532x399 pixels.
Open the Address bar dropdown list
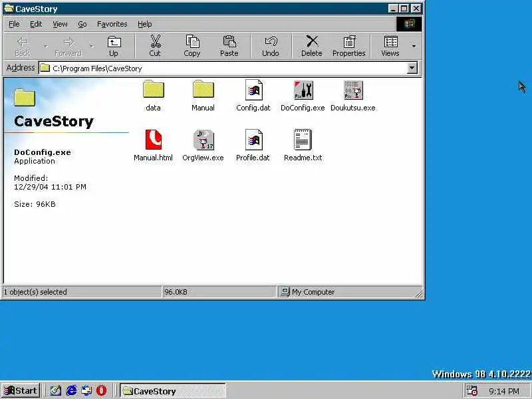click(x=412, y=68)
